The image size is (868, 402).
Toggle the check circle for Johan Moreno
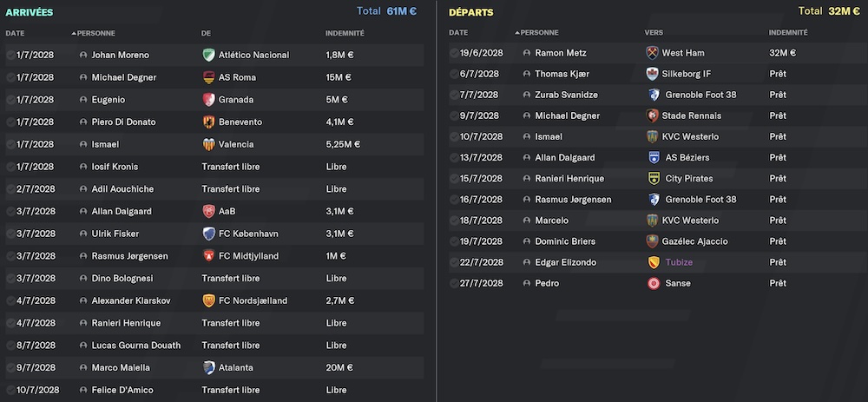tap(10, 55)
